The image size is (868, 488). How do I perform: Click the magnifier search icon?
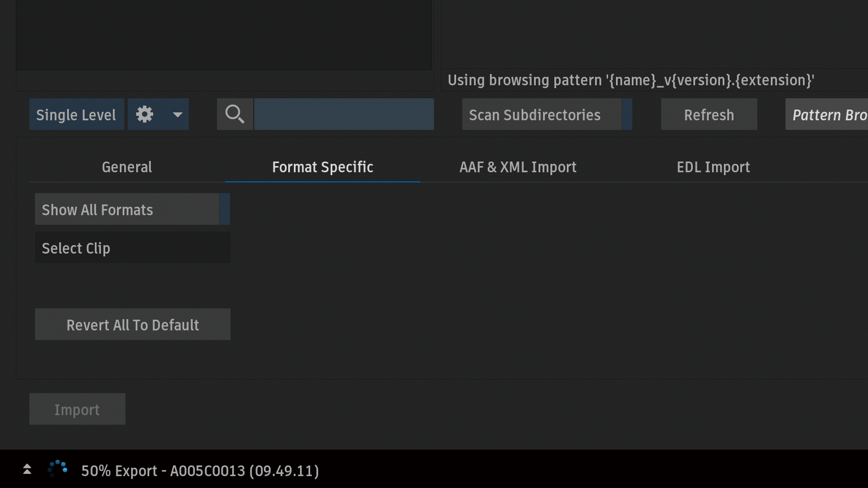click(235, 115)
